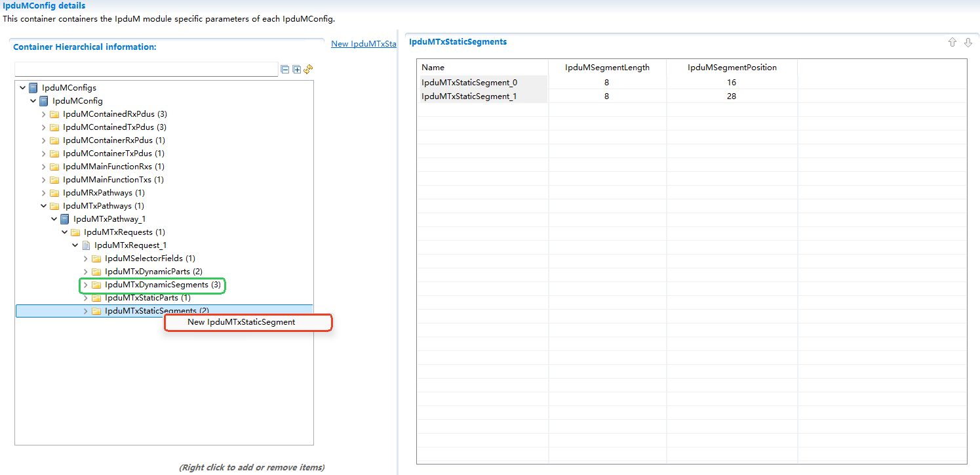Click the Expand All tree icon

pyautogui.click(x=296, y=70)
